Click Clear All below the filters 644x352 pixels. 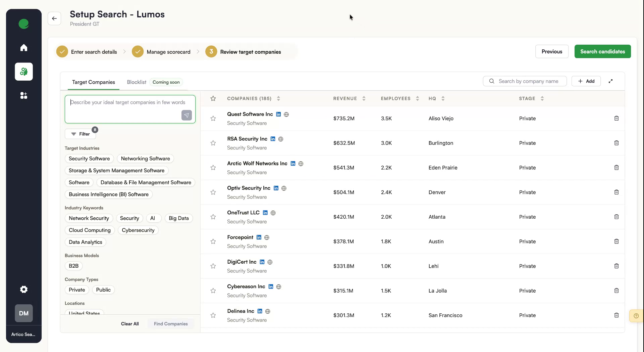(129, 323)
